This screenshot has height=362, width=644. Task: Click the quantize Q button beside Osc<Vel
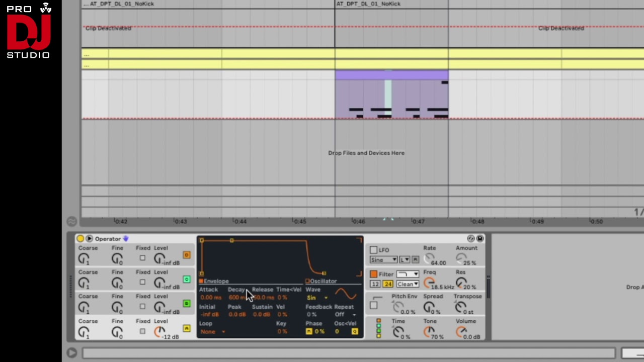355,331
